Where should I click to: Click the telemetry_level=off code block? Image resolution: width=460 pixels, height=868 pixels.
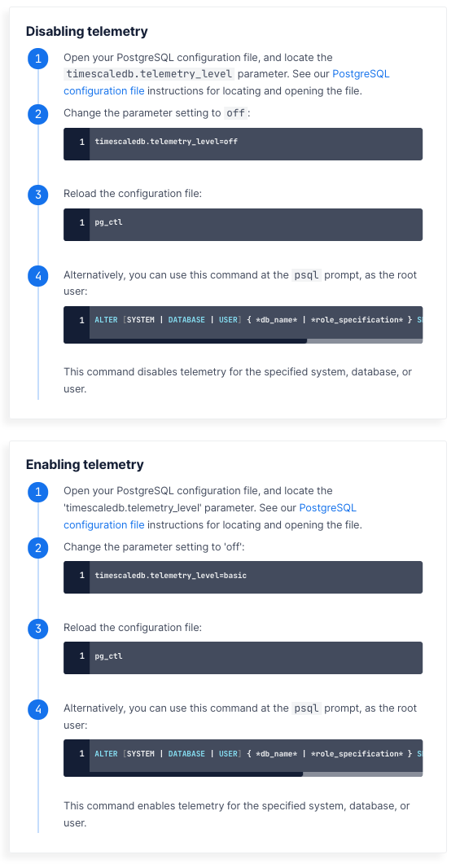point(243,144)
